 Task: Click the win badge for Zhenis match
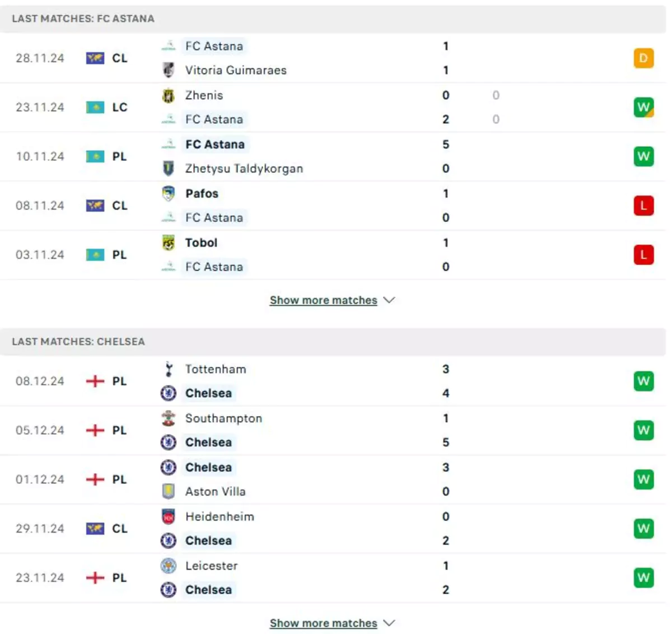(643, 107)
